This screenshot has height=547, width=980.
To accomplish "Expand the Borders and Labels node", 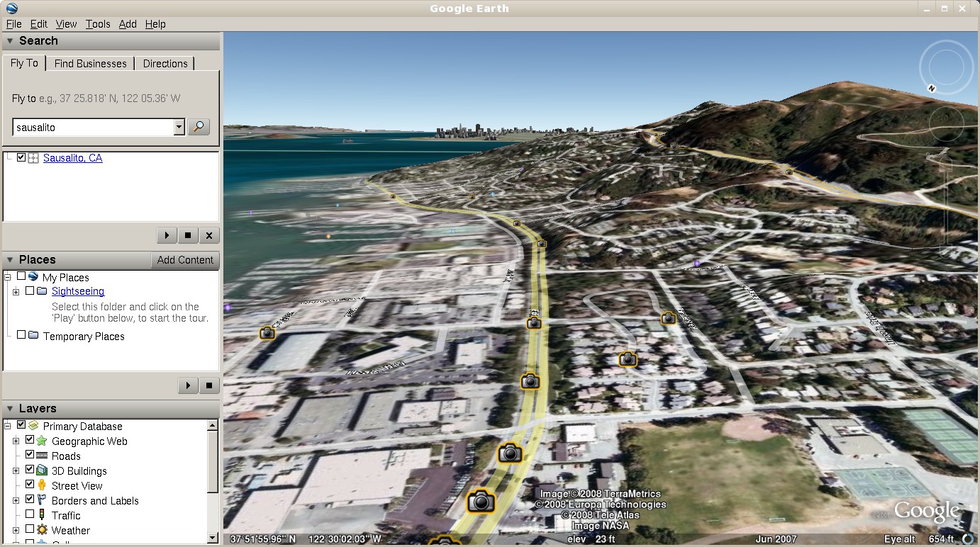I will tap(16, 501).
